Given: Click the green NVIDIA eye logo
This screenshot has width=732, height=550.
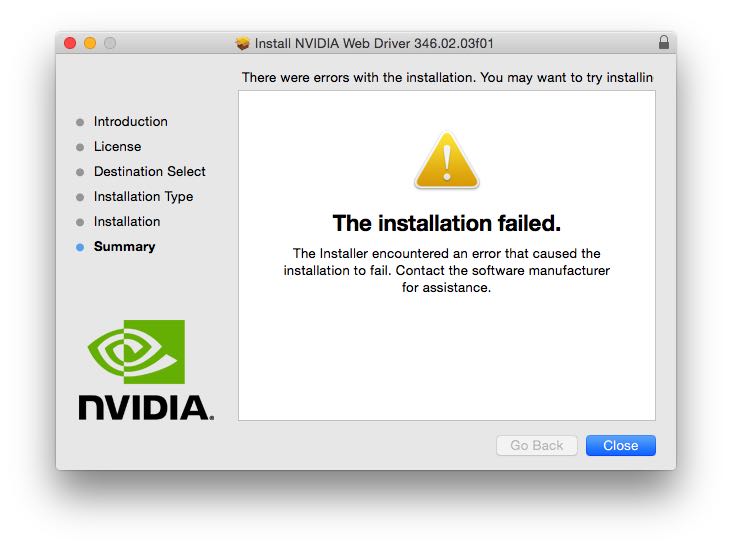Looking at the screenshot, I should click(136, 352).
